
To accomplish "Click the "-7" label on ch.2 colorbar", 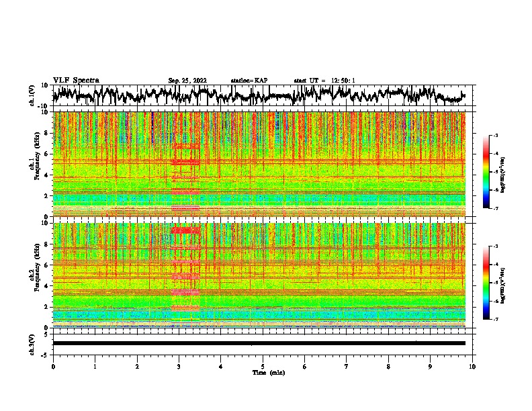I will click(x=496, y=319).
